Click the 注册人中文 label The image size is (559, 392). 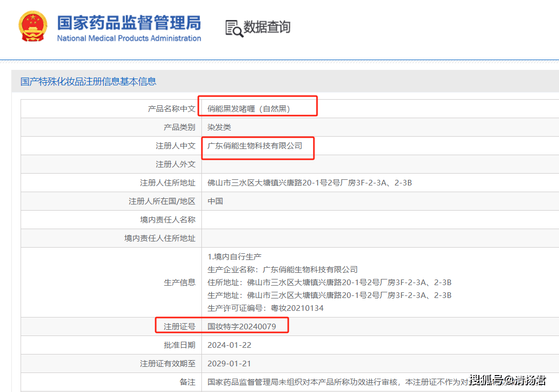pyautogui.click(x=175, y=146)
